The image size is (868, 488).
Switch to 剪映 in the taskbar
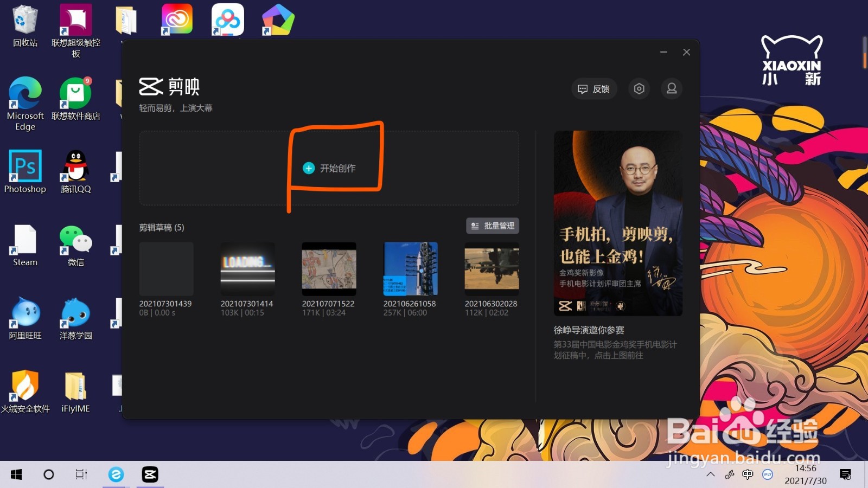point(150,474)
